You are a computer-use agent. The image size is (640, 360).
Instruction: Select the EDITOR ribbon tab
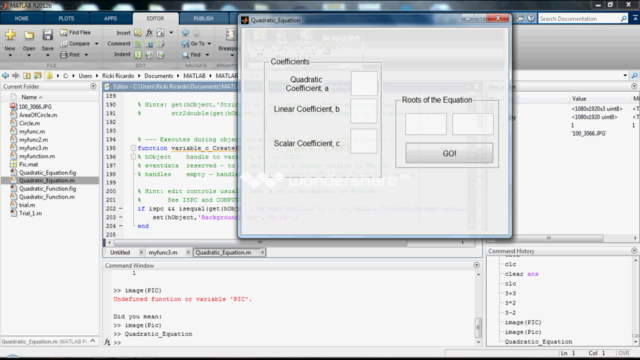155,18
